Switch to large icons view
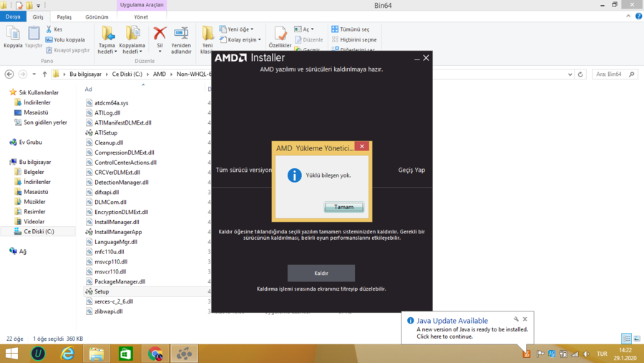Viewport: 644px width, 363px height. click(x=637, y=339)
